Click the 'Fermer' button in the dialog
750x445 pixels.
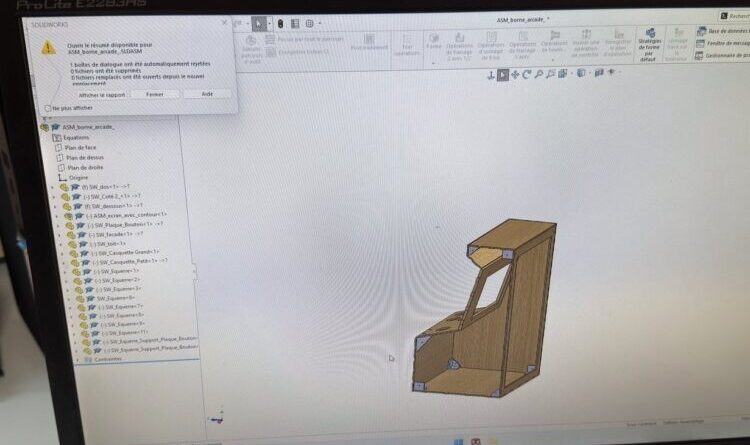[155, 94]
